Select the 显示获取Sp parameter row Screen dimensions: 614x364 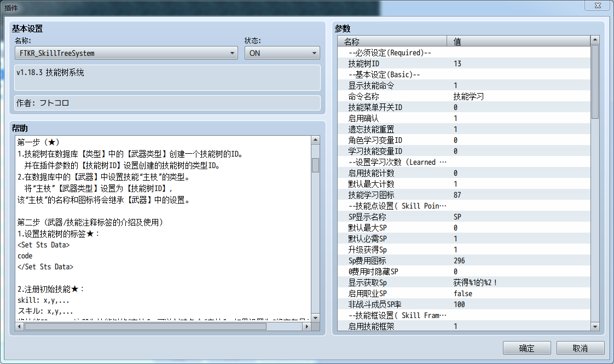pyautogui.click(x=464, y=282)
